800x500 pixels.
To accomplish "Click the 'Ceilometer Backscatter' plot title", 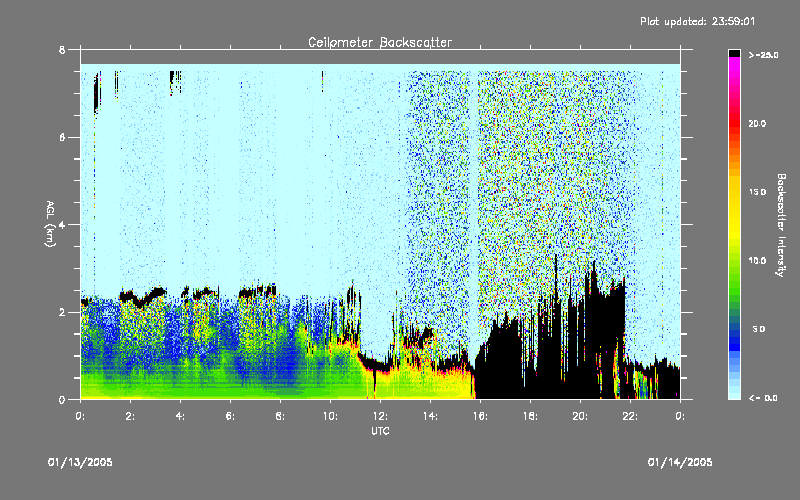I will coord(380,42).
